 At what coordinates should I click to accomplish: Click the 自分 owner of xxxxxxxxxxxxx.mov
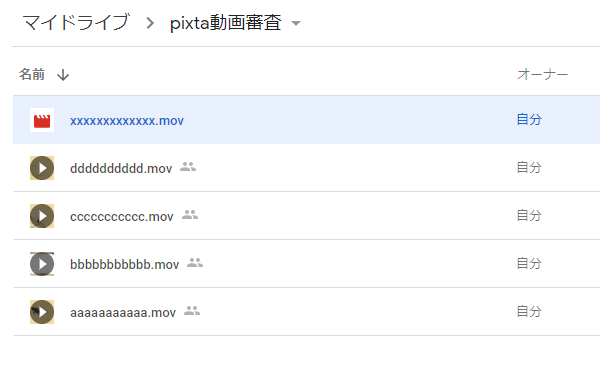point(529,119)
